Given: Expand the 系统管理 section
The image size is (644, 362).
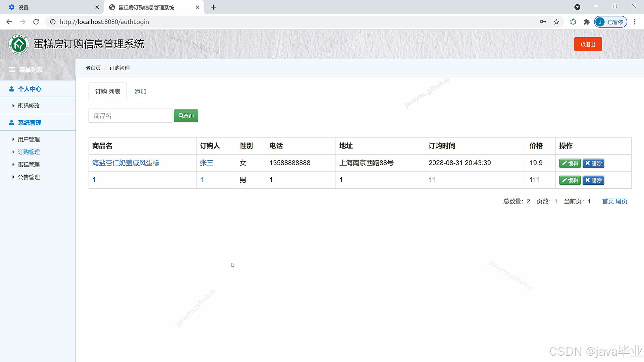Looking at the screenshot, I should click(38, 123).
